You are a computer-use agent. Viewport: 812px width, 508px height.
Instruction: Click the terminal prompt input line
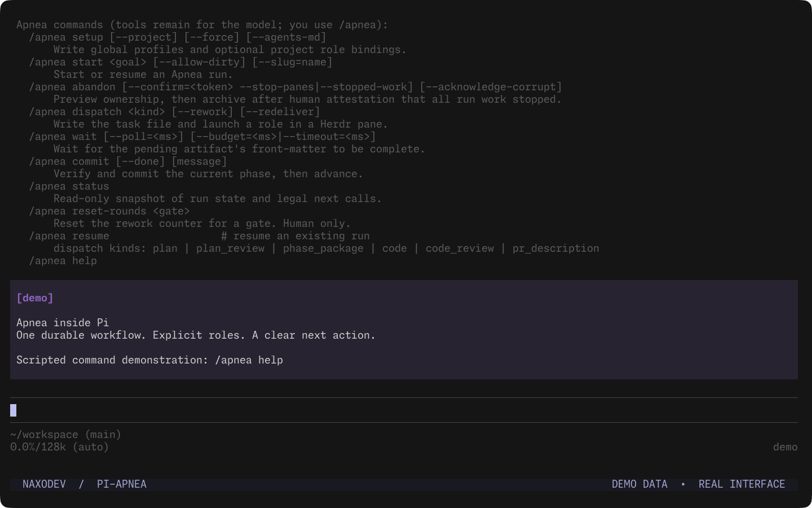[x=404, y=410]
